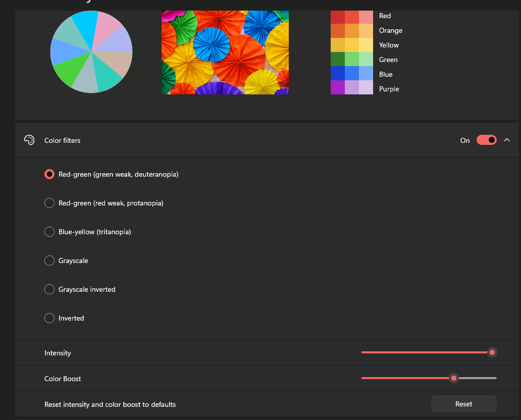
Task: Select Red-green (red weak, protanopia) filter
Action: pyautogui.click(x=49, y=203)
